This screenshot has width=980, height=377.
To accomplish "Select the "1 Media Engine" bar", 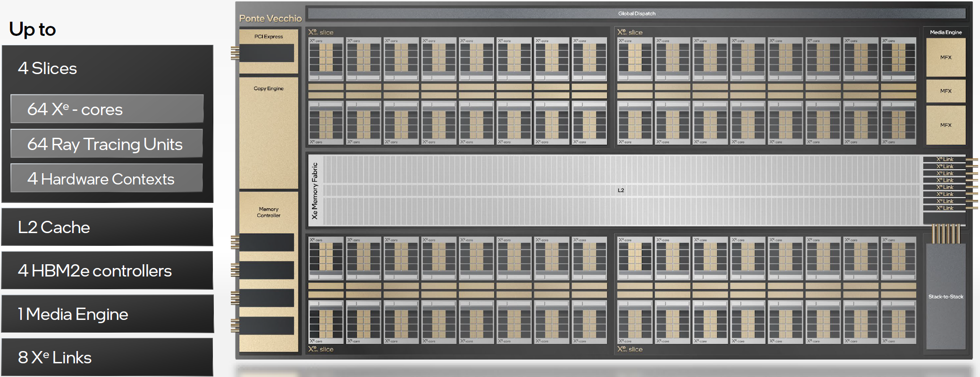I will [107, 314].
